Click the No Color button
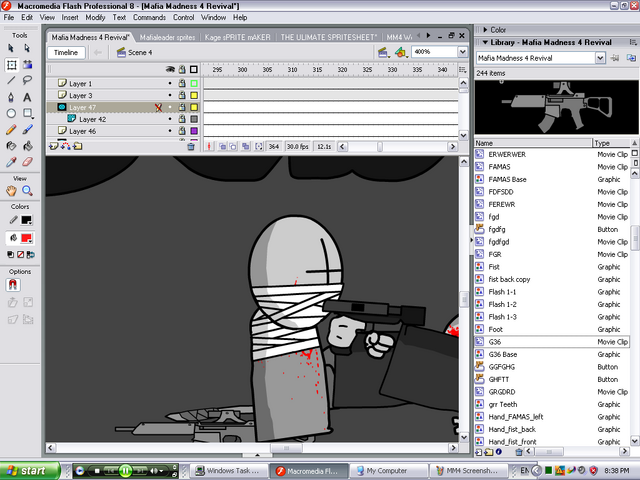The image size is (640, 480). (x=20, y=255)
